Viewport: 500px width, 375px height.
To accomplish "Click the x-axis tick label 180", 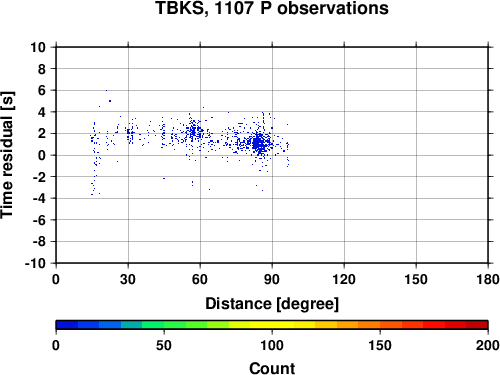I will [x=488, y=279].
